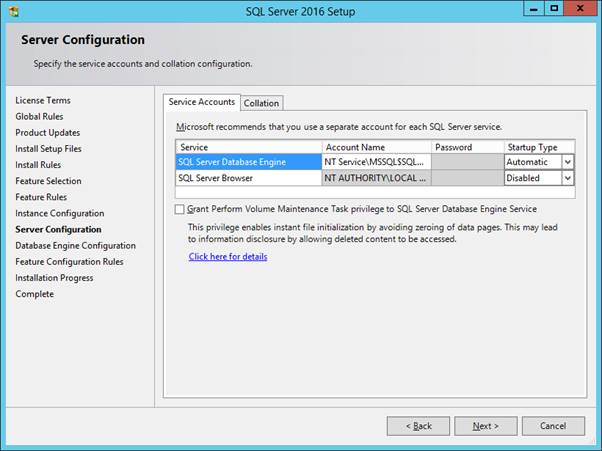The height and width of the screenshot is (451, 602).
Task: Click the Account Name column header
Action: 376,147
